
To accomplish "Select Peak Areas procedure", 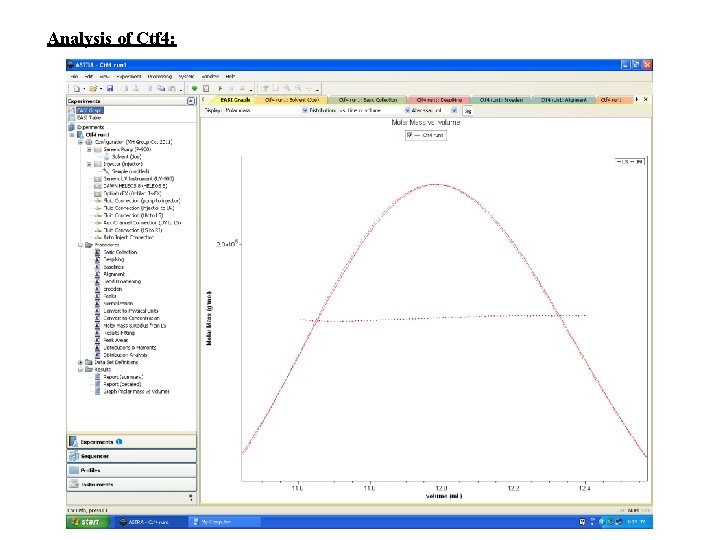I will [x=116, y=340].
